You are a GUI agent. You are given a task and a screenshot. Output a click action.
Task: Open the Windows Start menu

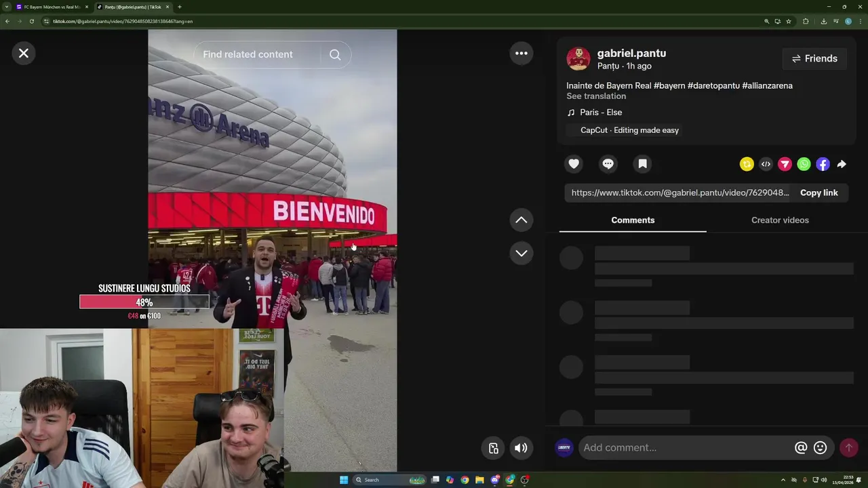click(x=344, y=480)
